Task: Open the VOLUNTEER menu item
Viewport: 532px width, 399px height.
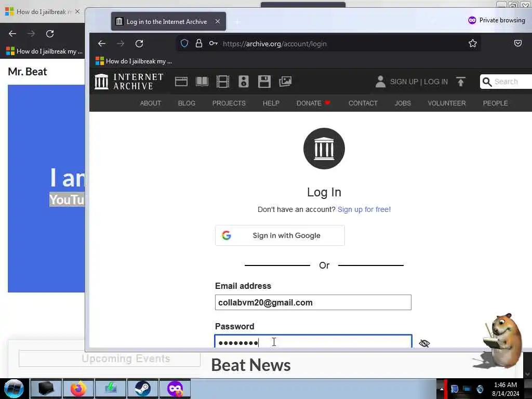Action: (446, 103)
